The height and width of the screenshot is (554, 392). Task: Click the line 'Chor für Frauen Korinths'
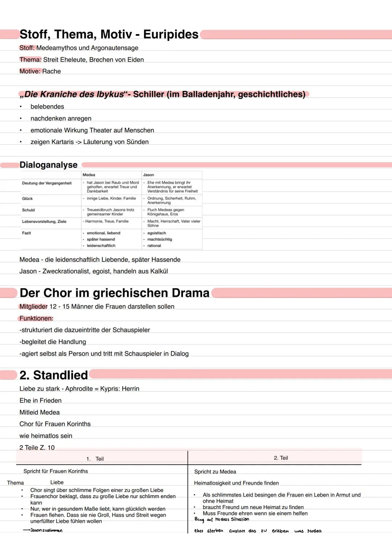coord(55,424)
